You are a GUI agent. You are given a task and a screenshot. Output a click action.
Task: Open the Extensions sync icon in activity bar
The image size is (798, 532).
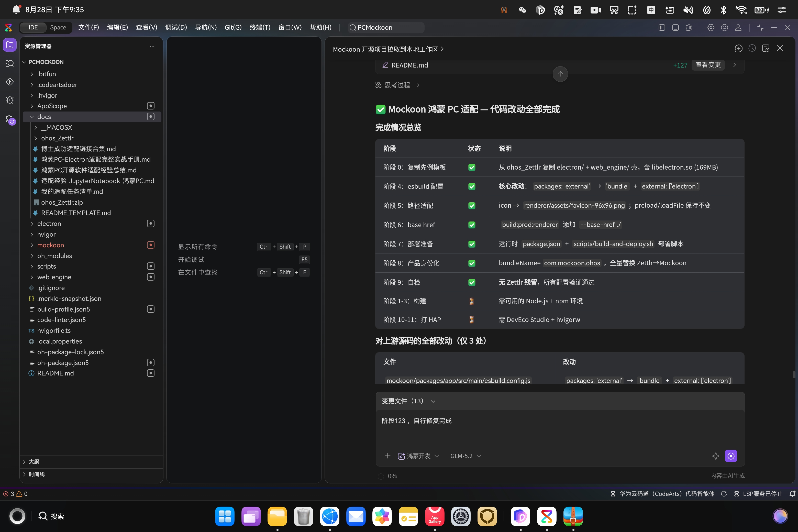coord(10,119)
